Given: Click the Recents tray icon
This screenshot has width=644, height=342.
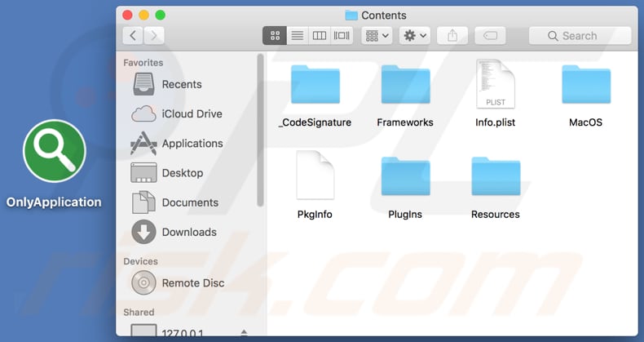Looking at the screenshot, I should click(x=143, y=84).
